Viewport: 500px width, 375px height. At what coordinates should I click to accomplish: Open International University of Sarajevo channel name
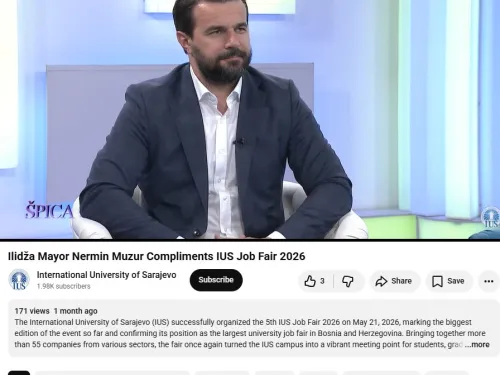point(106,275)
